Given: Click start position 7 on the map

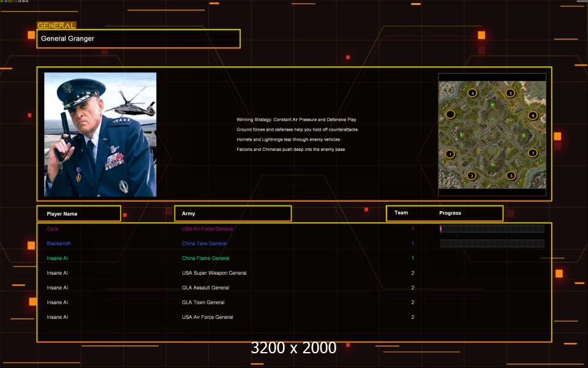Looking at the screenshot, I should coord(532,153).
